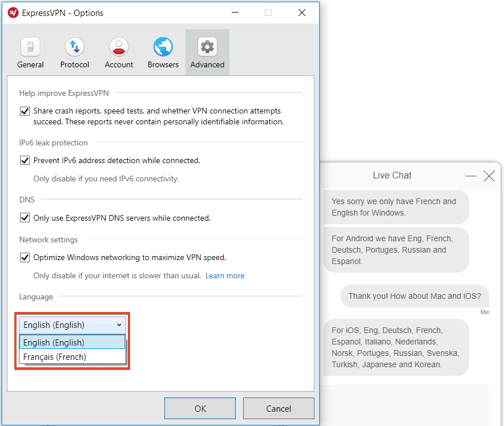Image resolution: width=504 pixels, height=426 pixels.
Task: Click 'Help improve ExpressVPN' section heading
Action: 64,93
